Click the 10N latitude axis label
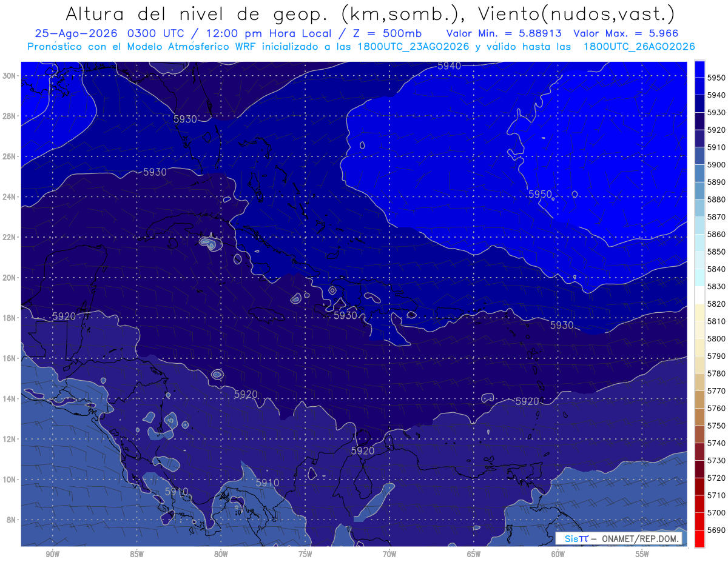 (x=10, y=479)
